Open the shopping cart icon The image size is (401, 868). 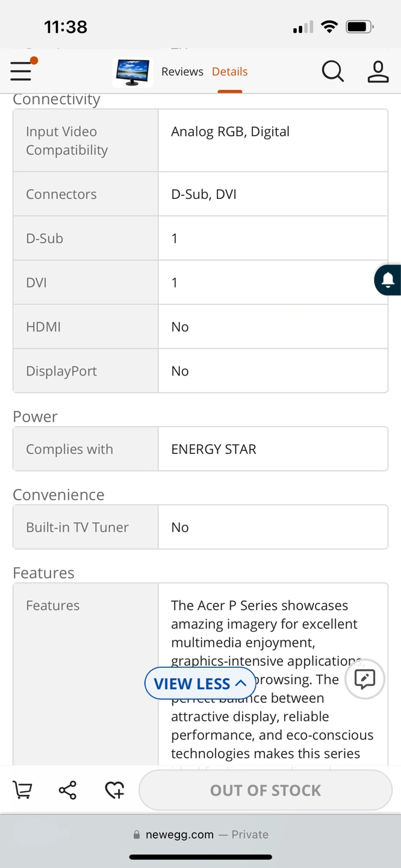coord(23,790)
